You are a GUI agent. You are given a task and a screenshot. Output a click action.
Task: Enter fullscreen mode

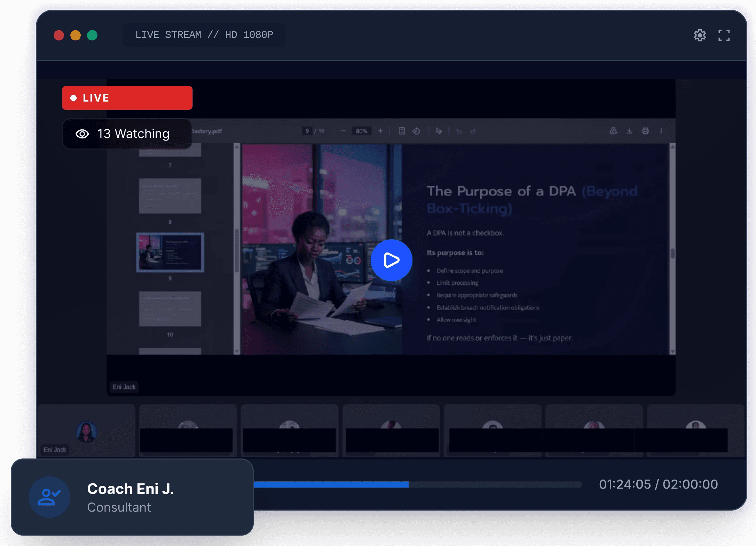point(724,35)
